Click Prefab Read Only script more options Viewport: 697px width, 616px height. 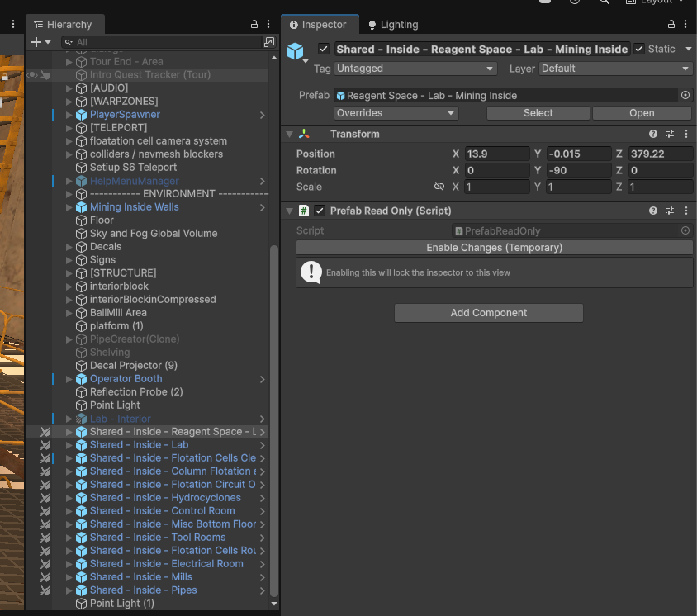pos(686,211)
